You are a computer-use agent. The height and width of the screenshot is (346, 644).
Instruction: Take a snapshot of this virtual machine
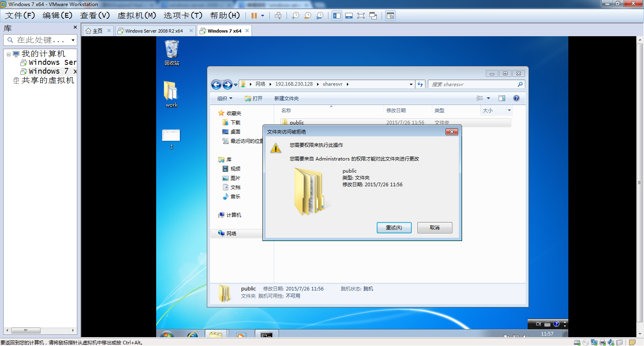tap(295, 16)
